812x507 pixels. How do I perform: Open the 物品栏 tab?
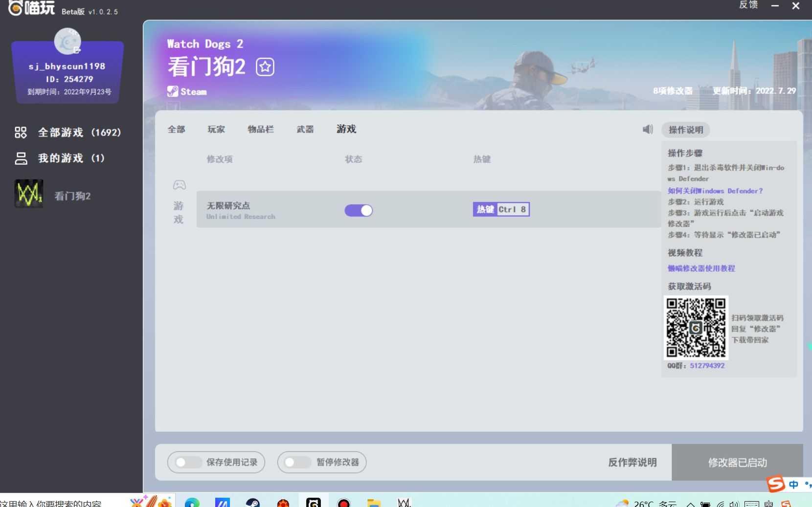coord(261,129)
